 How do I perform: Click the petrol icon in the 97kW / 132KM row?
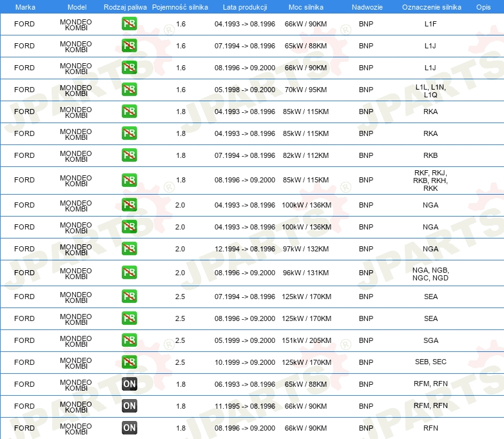129,249
